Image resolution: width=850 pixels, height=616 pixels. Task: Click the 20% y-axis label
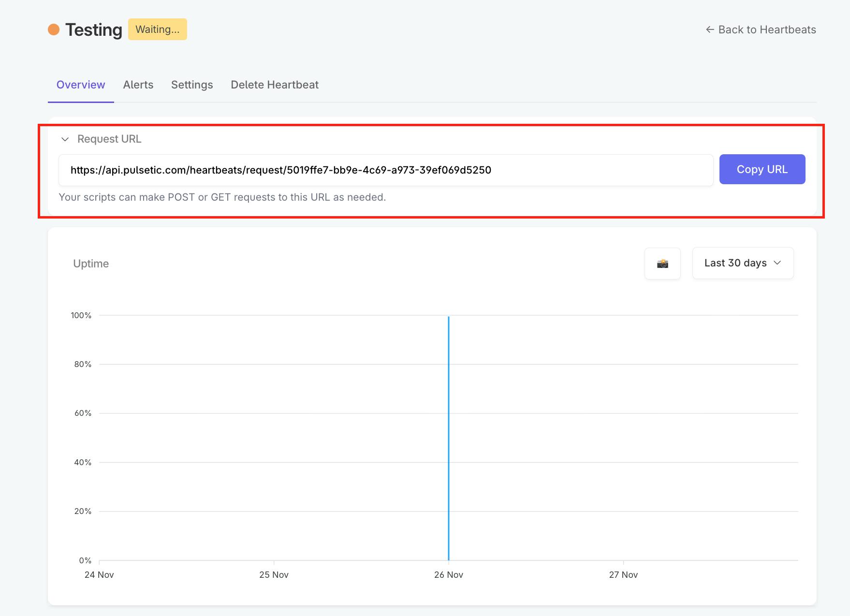(x=83, y=511)
